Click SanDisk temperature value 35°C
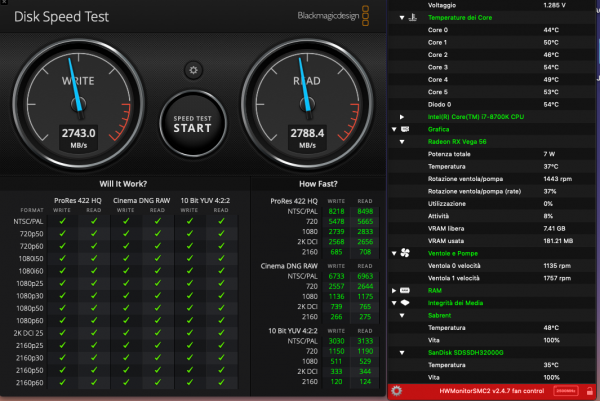This screenshot has height=401, width=600. pos(551,365)
